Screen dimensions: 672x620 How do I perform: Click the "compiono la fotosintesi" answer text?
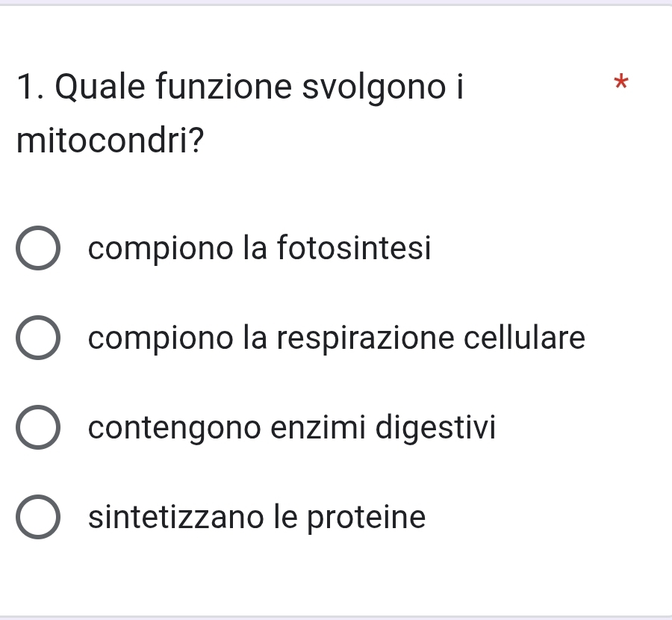click(259, 248)
